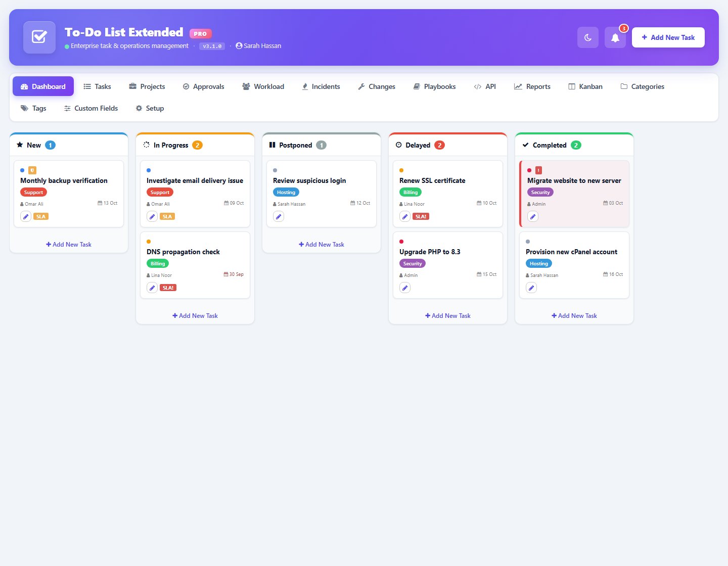Edit Investigate email delivery issue pencil icon
The width and height of the screenshot is (728, 566).
[x=152, y=216]
